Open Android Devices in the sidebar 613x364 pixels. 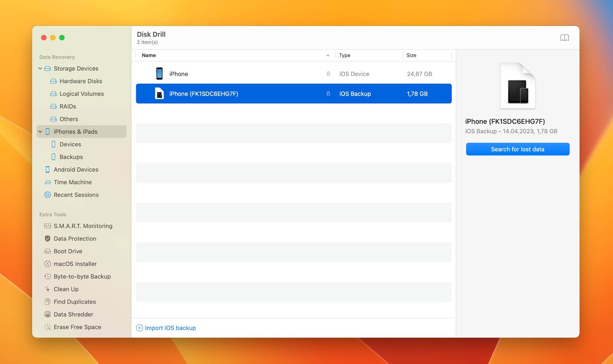(x=76, y=170)
